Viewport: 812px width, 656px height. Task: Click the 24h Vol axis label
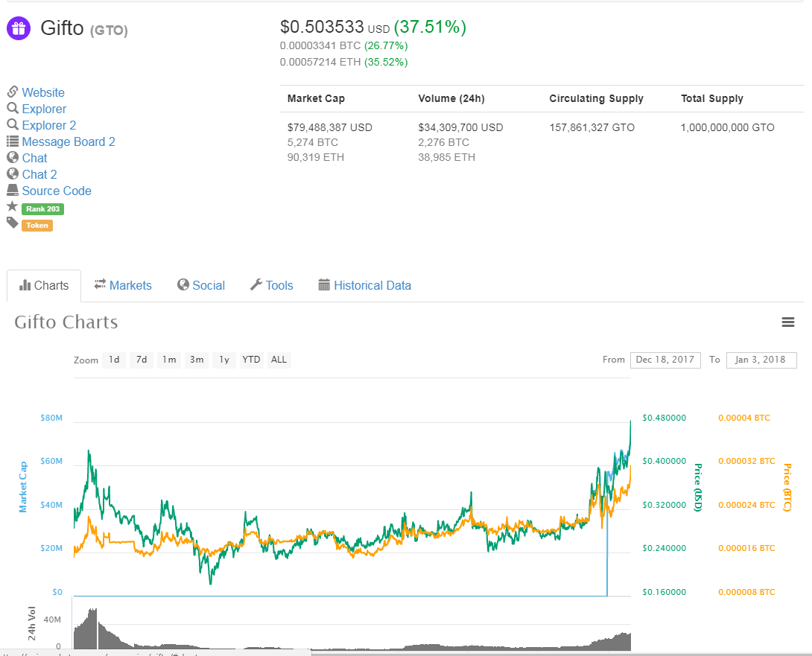click(x=31, y=623)
